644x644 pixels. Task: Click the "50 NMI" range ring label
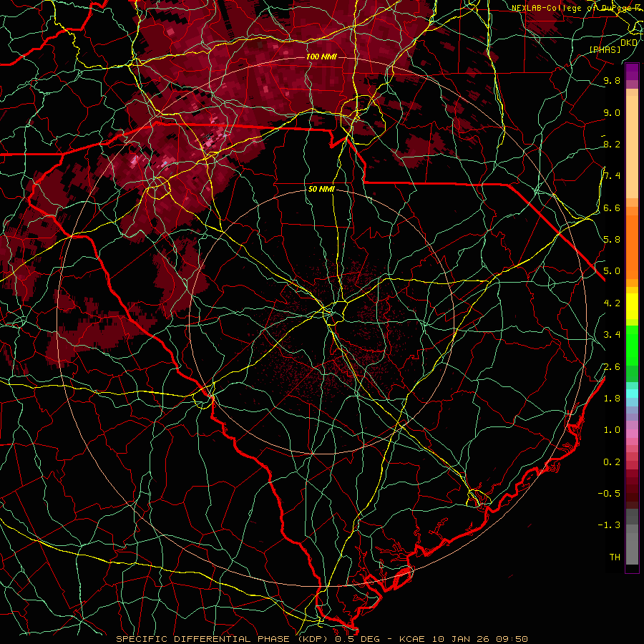pyautogui.click(x=321, y=189)
